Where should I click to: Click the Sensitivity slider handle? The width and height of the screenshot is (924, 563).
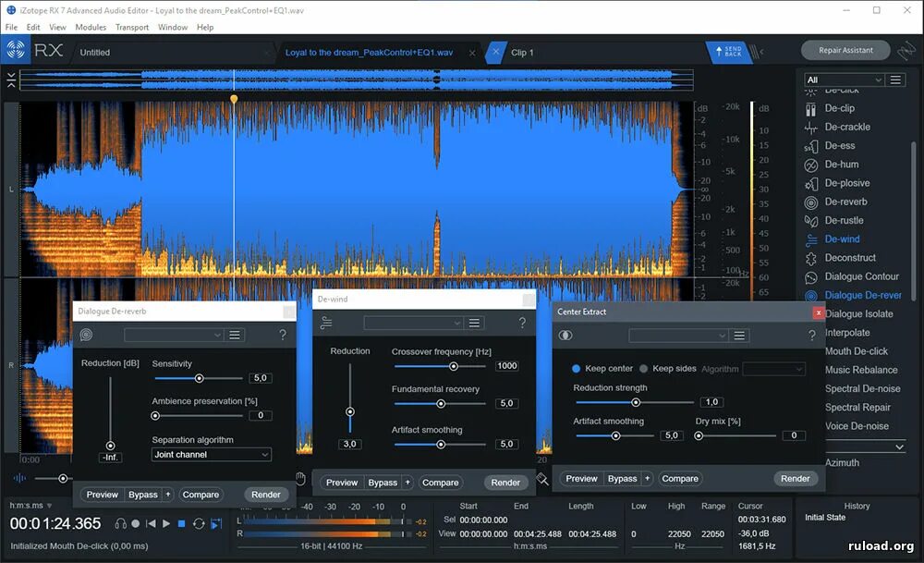click(x=200, y=378)
